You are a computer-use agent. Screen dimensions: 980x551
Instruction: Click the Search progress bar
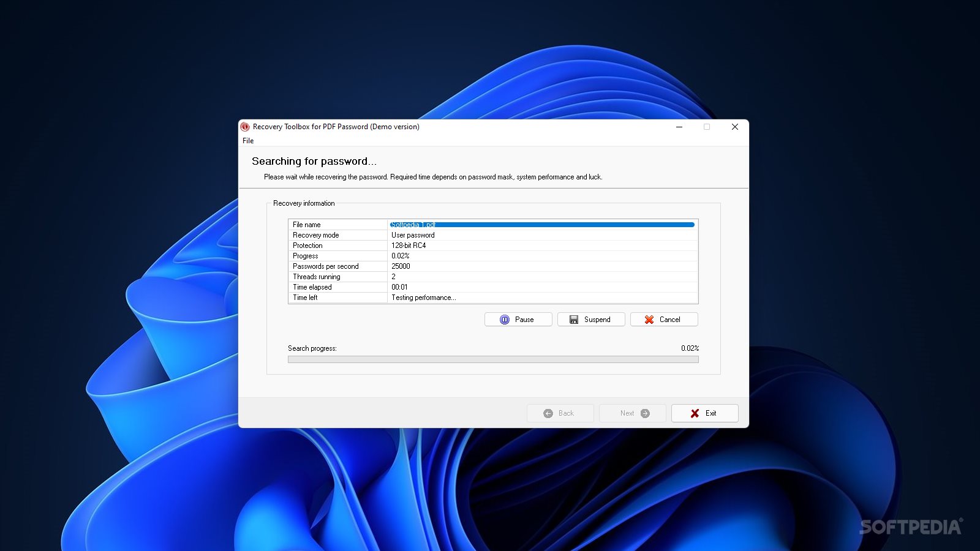click(492, 359)
